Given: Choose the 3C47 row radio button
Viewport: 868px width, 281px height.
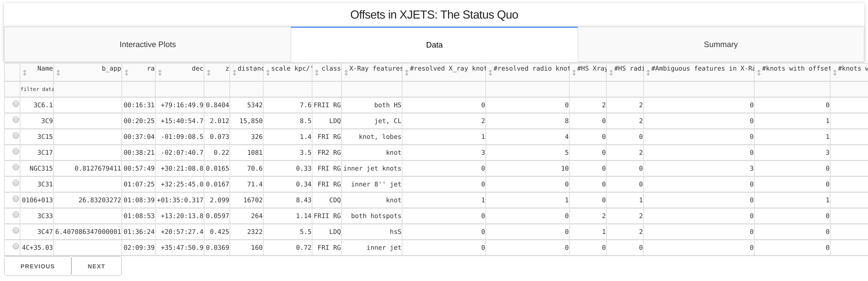Looking at the screenshot, I should point(16,231).
